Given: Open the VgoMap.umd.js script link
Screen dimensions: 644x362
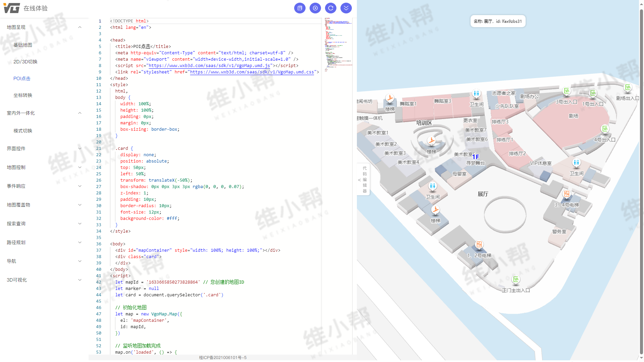Looking at the screenshot, I should point(209,66).
